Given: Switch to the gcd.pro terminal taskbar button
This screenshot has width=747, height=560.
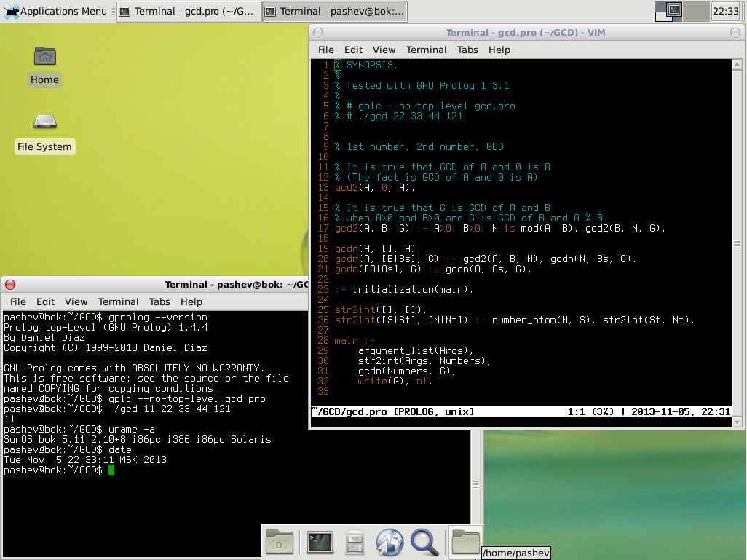Looking at the screenshot, I should pos(188,11).
